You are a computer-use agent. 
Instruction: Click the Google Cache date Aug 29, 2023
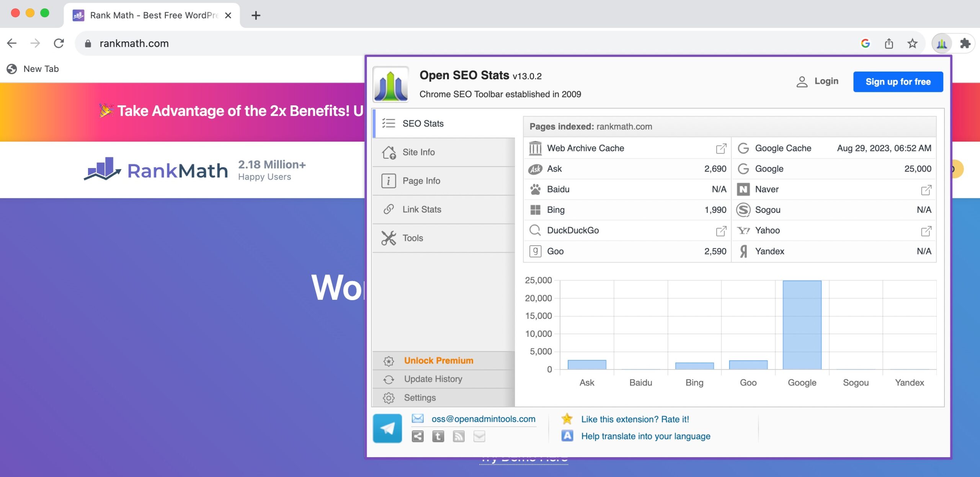884,148
